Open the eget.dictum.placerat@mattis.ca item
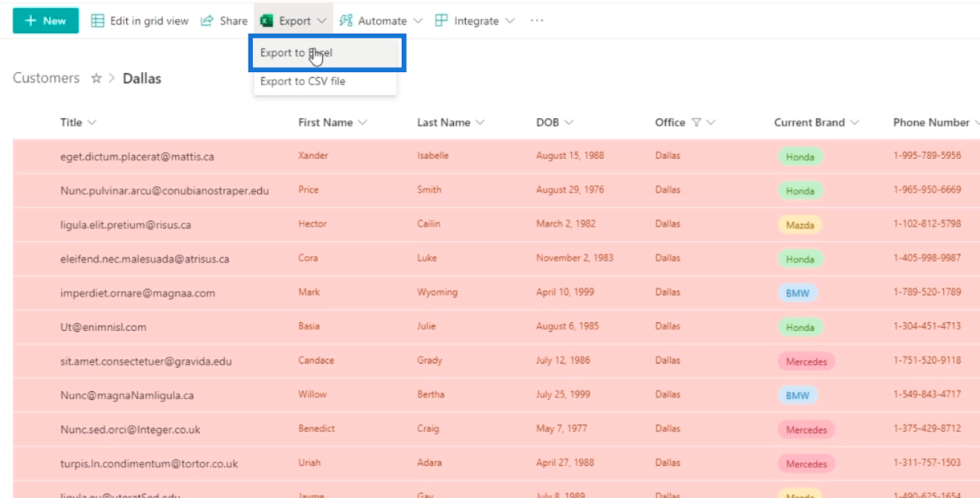980x498 pixels. [x=137, y=157]
